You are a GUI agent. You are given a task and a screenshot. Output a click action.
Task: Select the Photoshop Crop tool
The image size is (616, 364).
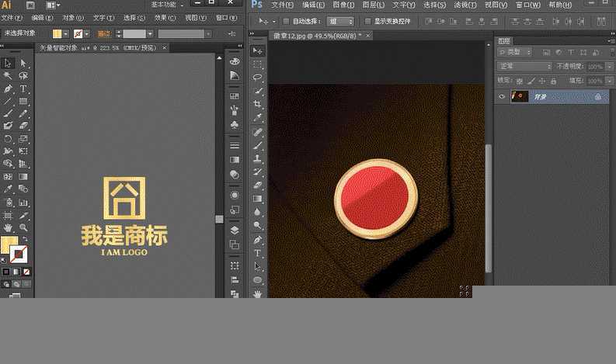point(257,104)
